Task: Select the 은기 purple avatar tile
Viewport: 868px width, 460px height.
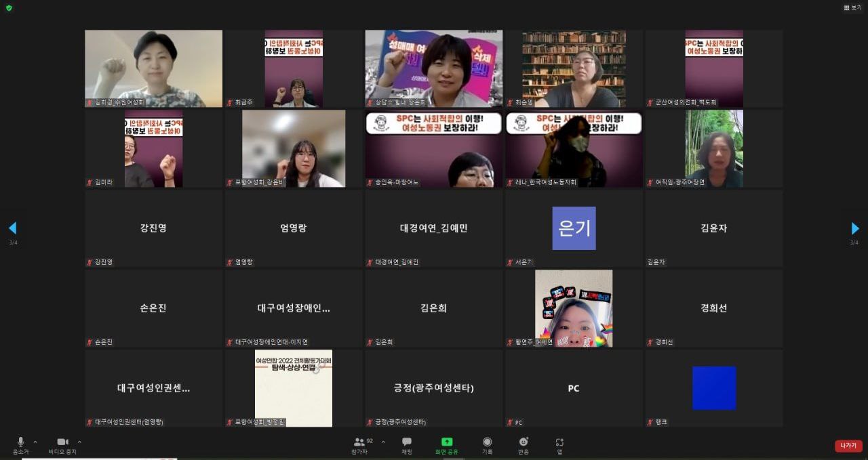Action: pyautogui.click(x=574, y=228)
